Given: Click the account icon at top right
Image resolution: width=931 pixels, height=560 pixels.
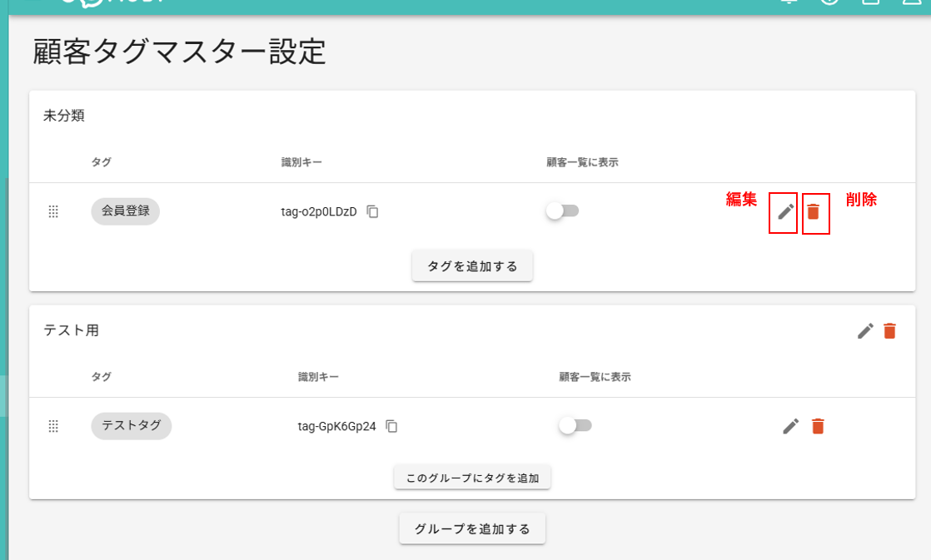Looking at the screenshot, I should coord(911,4).
